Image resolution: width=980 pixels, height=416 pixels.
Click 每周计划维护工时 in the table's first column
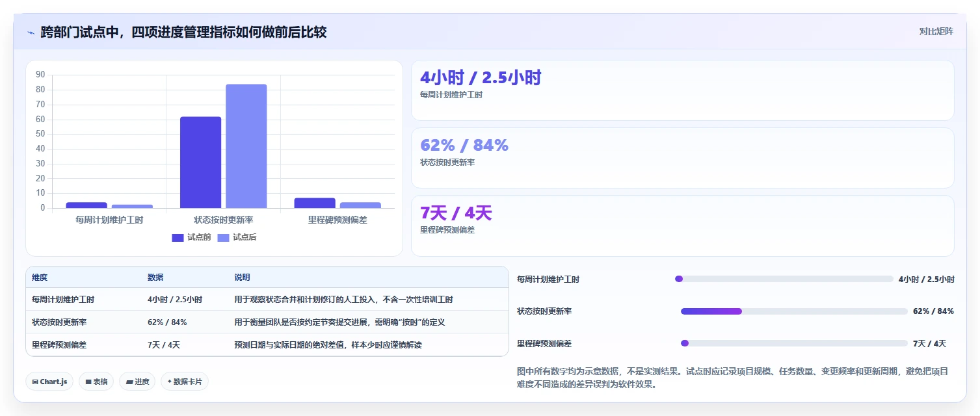63,300
